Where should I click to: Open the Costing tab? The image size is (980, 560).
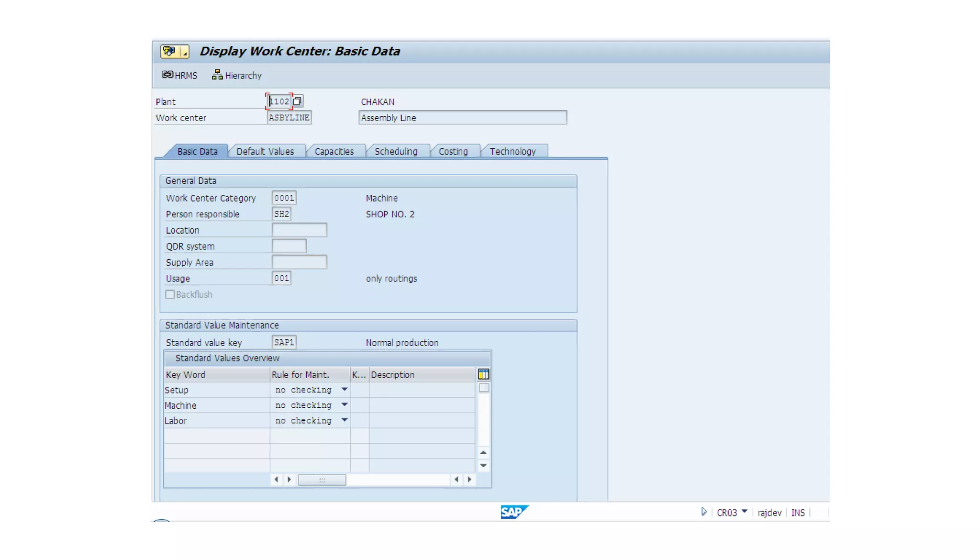pos(453,151)
